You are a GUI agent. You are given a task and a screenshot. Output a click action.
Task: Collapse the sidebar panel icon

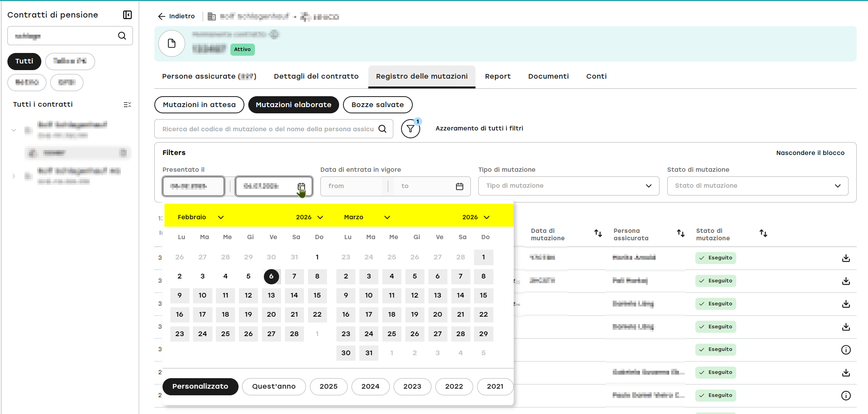pyautogui.click(x=127, y=15)
